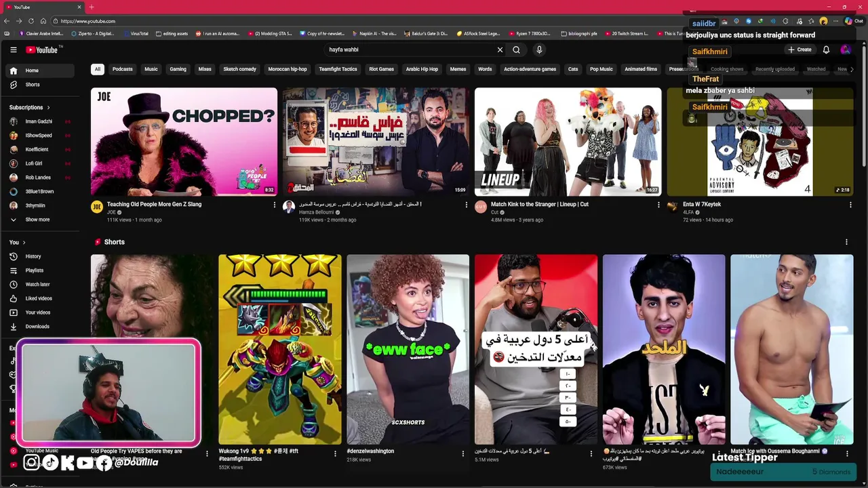Open the VirusTotal bookmark
The height and width of the screenshot is (488, 868).
[x=136, y=33]
